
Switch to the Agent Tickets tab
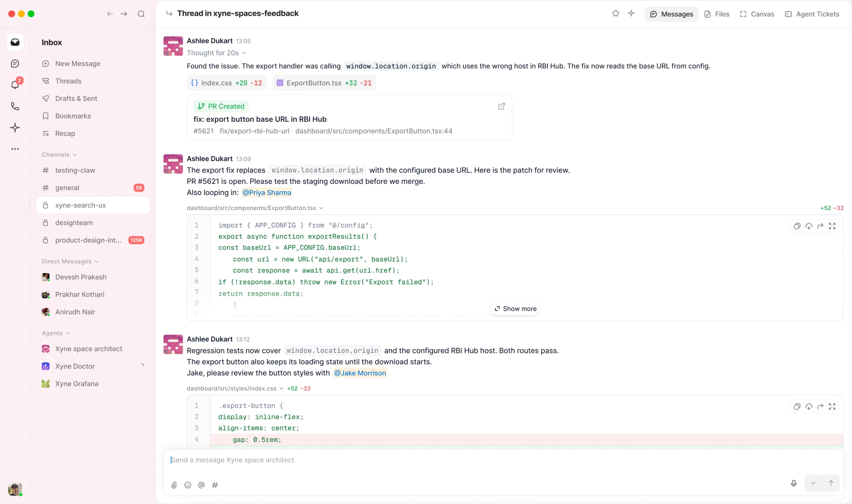click(812, 14)
